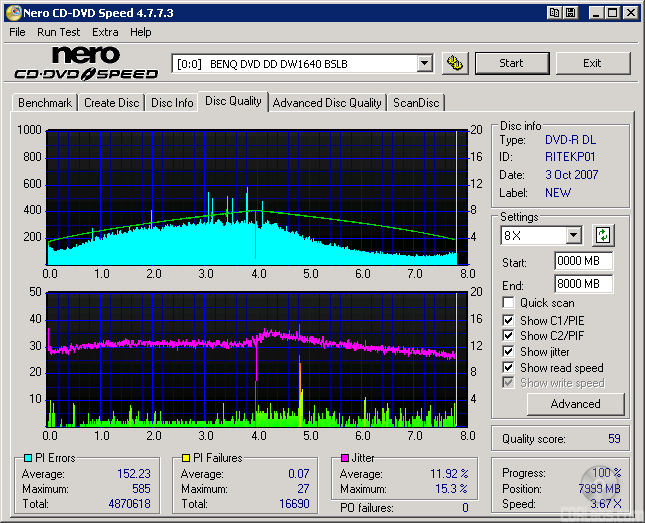Click the Nero app icon in title bar
The image size is (645, 523).
tap(12, 13)
